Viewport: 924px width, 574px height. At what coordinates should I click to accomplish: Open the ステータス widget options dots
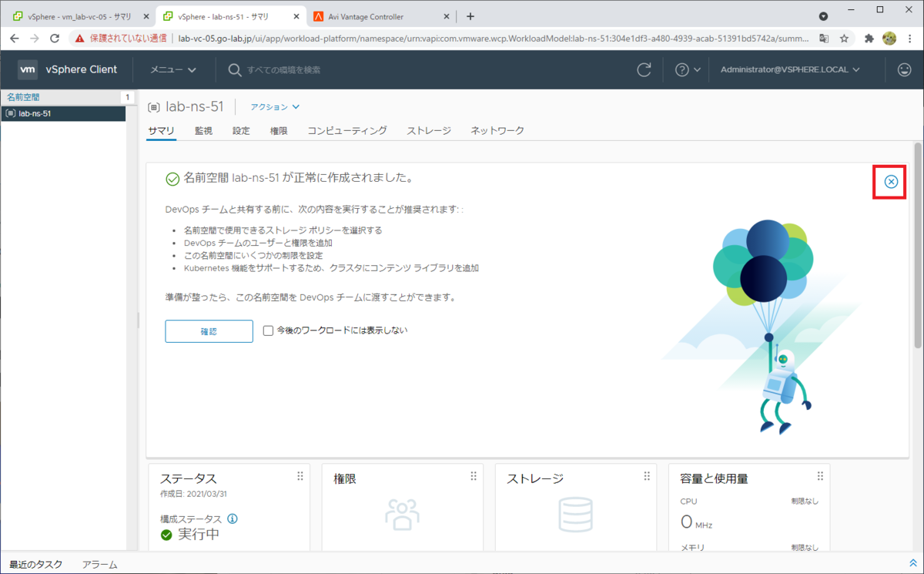tap(300, 476)
